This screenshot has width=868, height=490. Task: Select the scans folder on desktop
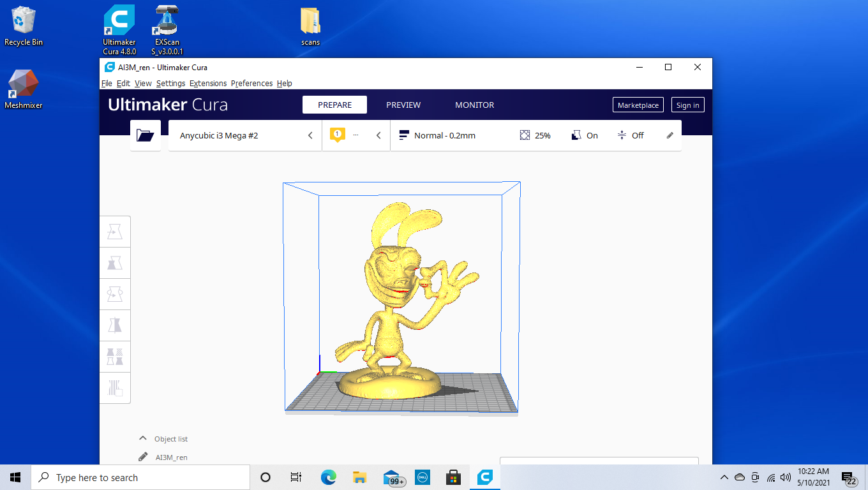click(311, 27)
